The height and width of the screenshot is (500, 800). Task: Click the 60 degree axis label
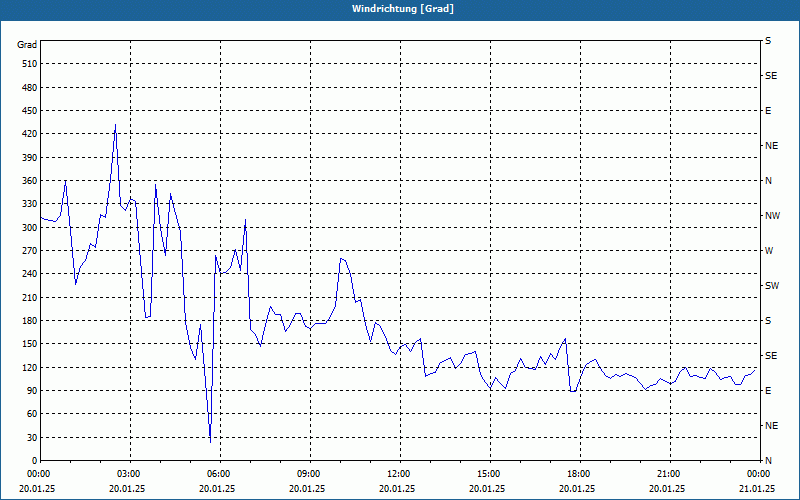pyautogui.click(x=32, y=414)
